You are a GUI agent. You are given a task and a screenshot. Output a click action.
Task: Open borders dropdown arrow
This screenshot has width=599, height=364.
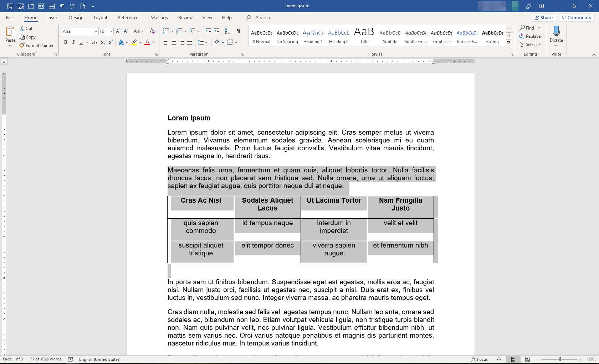point(236,42)
